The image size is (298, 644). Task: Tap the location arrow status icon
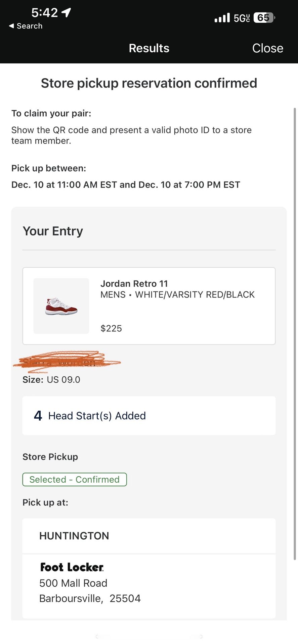pyautogui.click(x=66, y=12)
